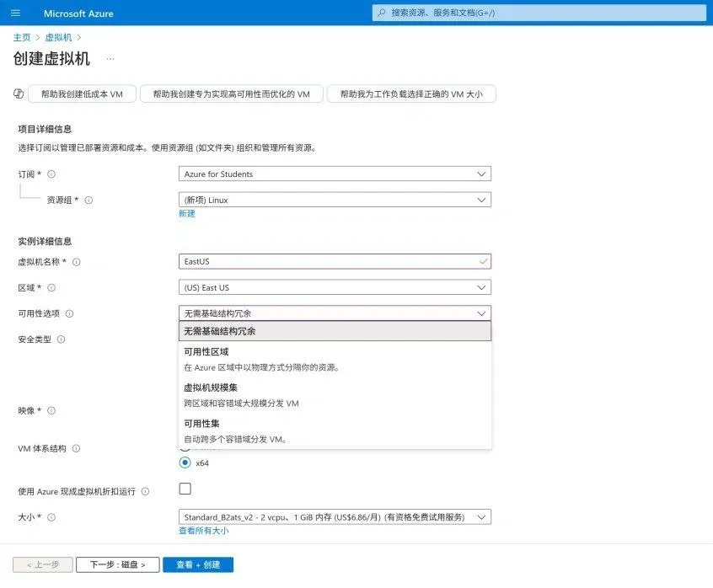Click the Copilot icon beside suggestion buttons
Image resolution: width=713 pixels, height=588 pixels.
tap(19, 94)
